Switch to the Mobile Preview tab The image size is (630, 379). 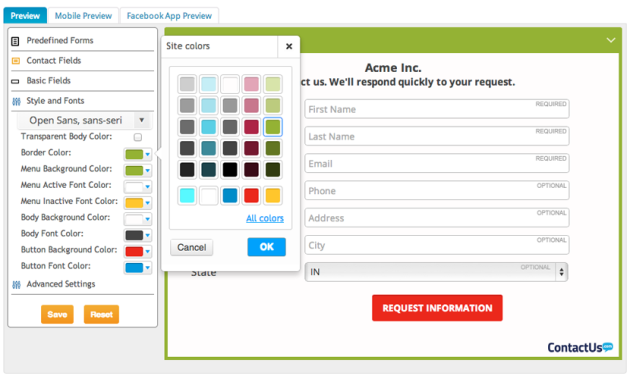(83, 16)
